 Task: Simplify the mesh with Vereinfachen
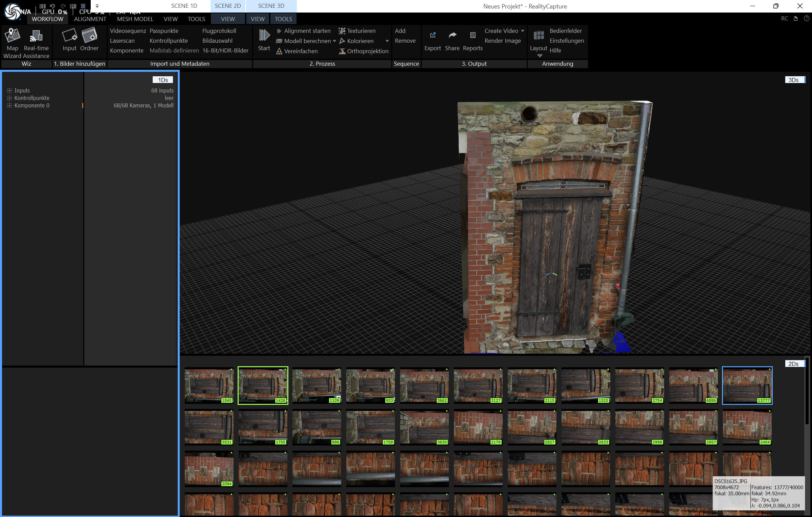coord(297,51)
